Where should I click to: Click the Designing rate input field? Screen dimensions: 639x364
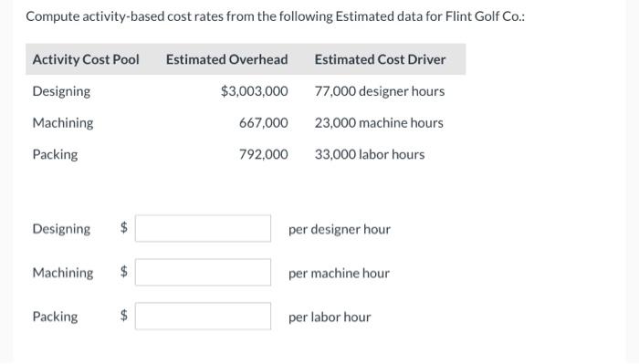pos(203,228)
